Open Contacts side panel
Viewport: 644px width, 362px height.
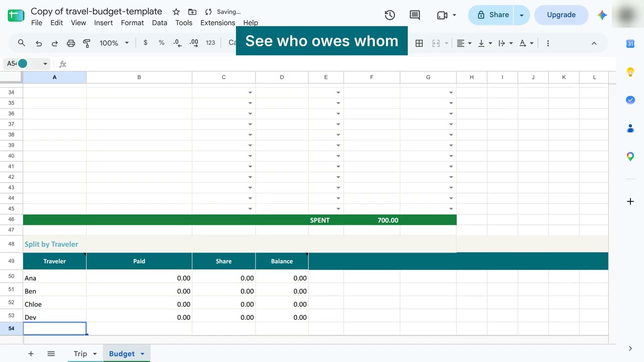tap(630, 129)
